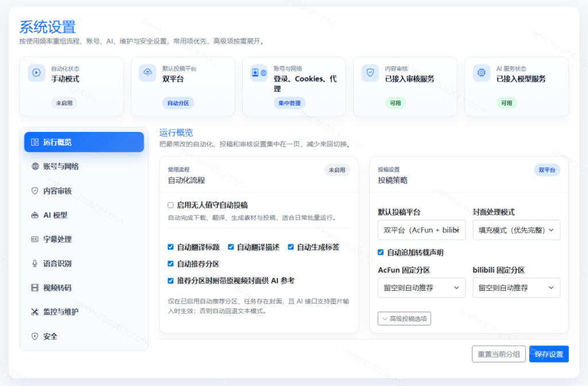Click the 重置当前分组 button
The image size is (588, 386).
(x=499, y=354)
